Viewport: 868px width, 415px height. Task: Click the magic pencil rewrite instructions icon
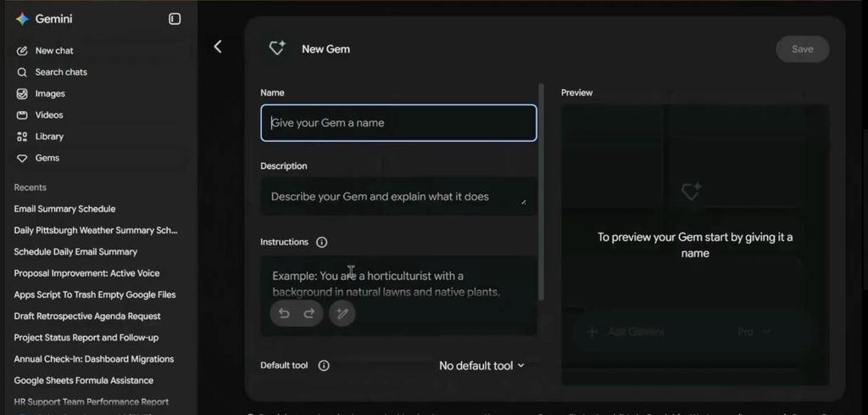pyautogui.click(x=342, y=314)
